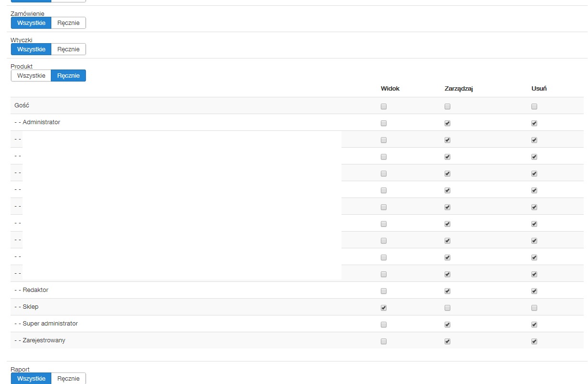Click the Usuń column header
The height and width of the screenshot is (384, 588).
click(539, 89)
